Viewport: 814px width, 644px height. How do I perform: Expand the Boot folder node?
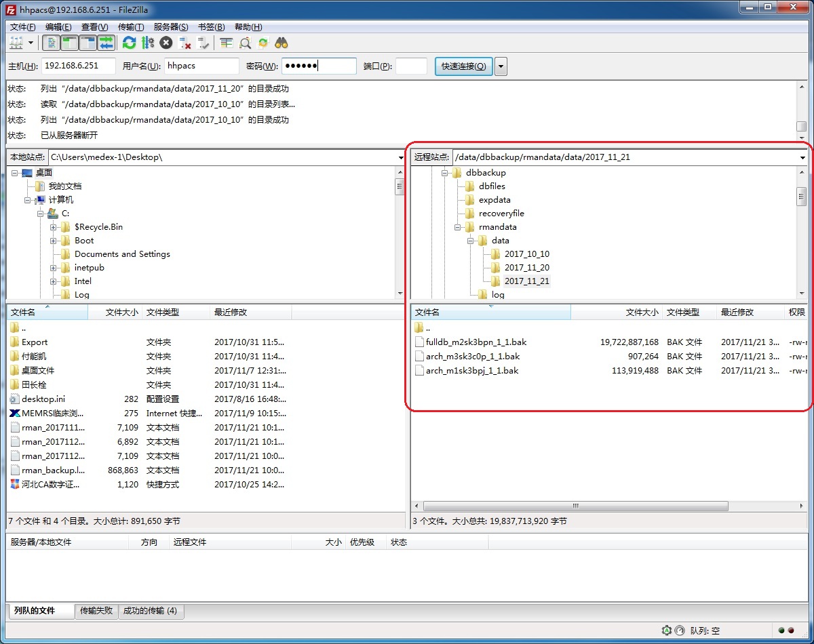point(53,241)
